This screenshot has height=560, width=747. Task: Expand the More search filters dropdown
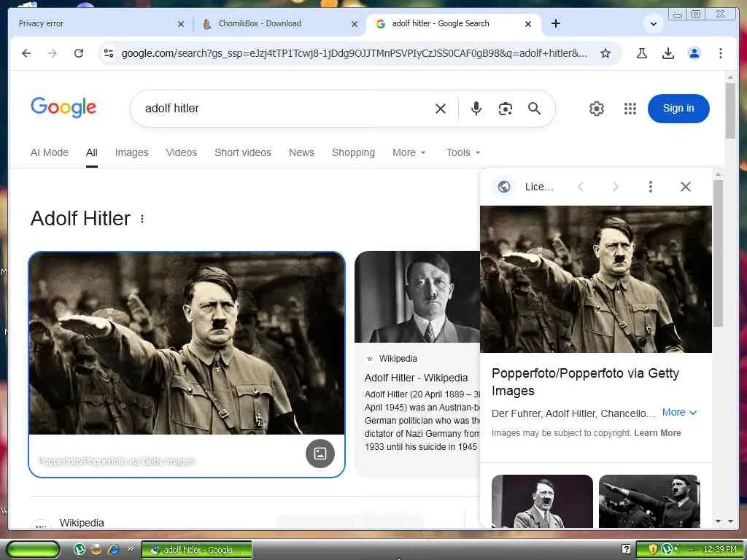point(409,152)
